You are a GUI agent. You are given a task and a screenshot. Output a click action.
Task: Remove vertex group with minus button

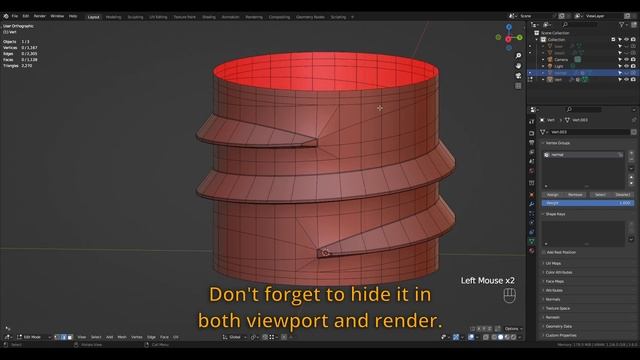click(631, 160)
